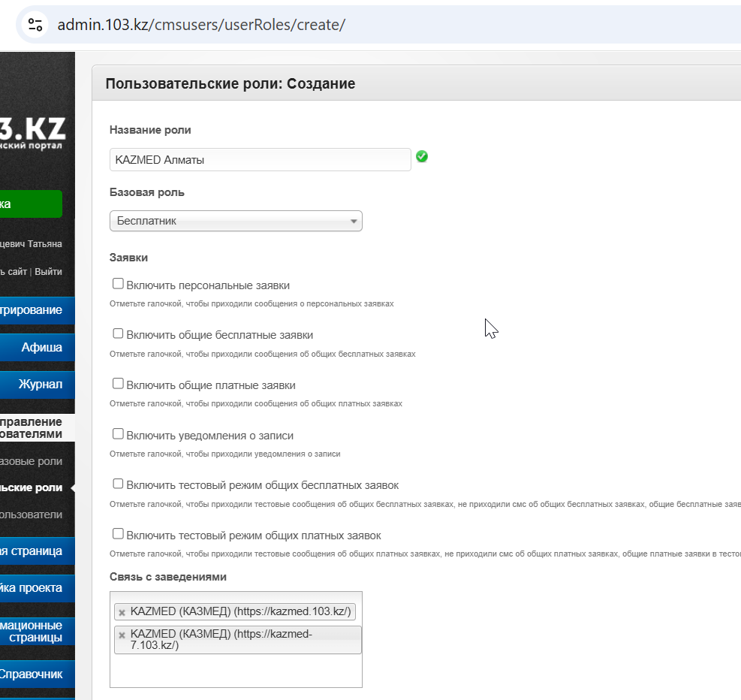Click the 'Пользовательские роли: Создание' heading
This screenshot has width=741, height=700.
click(x=230, y=83)
